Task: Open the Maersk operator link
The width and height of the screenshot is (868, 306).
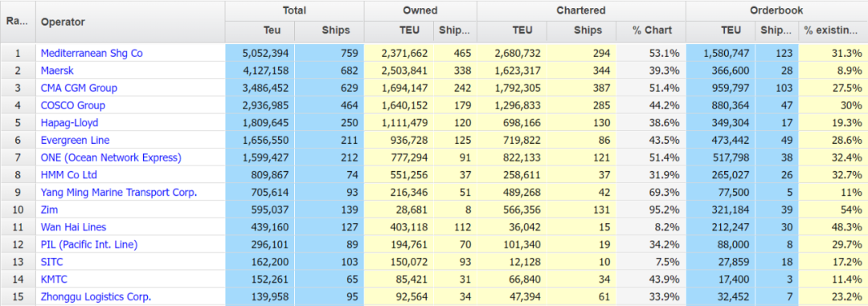Action: pyautogui.click(x=57, y=71)
